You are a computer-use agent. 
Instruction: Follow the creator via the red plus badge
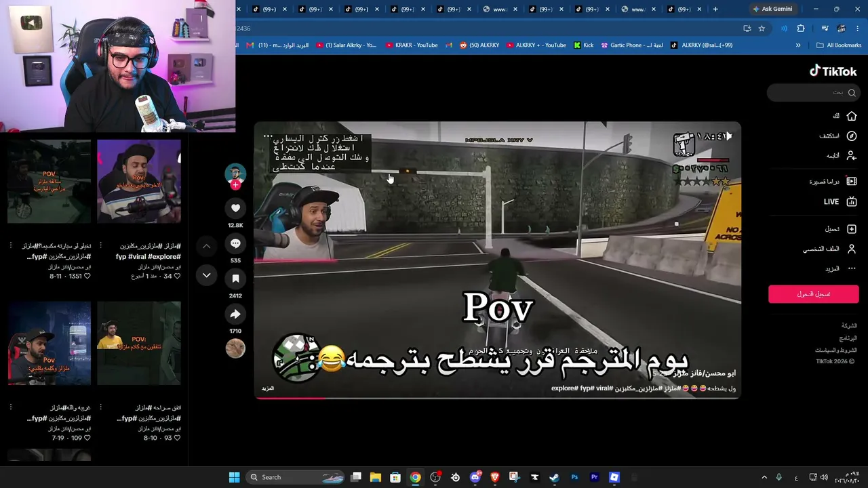coord(235,185)
